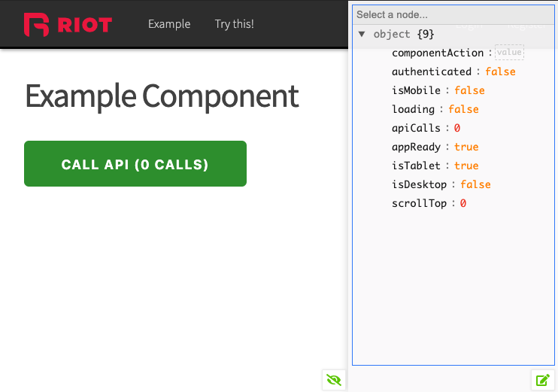Select the appReady key label
Screen dimensions: 558x392
416,147
